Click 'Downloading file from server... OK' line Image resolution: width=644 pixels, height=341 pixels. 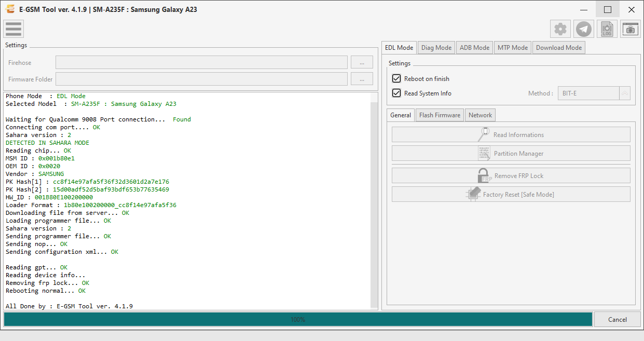(x=67, y=213)
